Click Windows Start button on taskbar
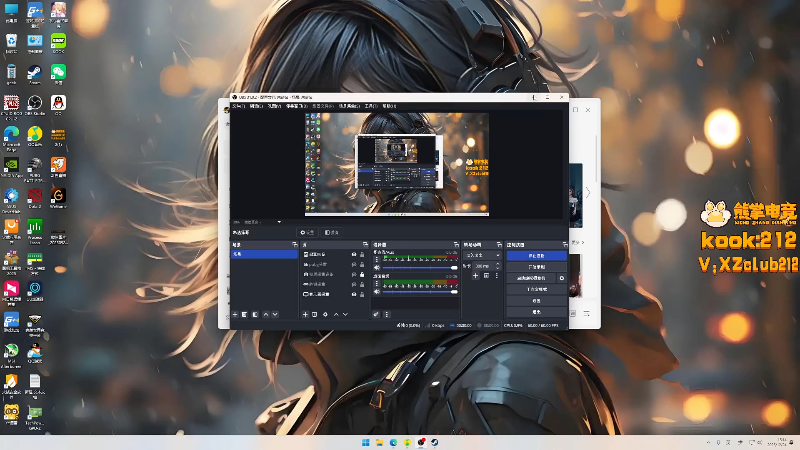800x450 pixels. click(x=366, y=443)
